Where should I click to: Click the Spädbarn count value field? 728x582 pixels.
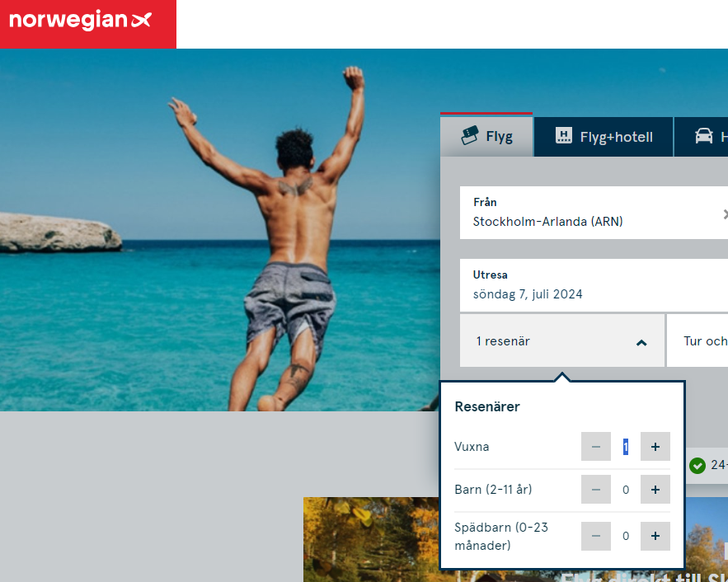[626, 536]
